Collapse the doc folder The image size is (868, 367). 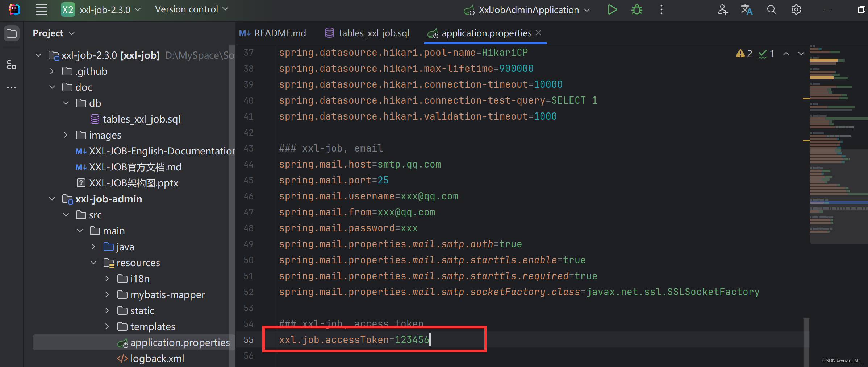coord(52,87)
